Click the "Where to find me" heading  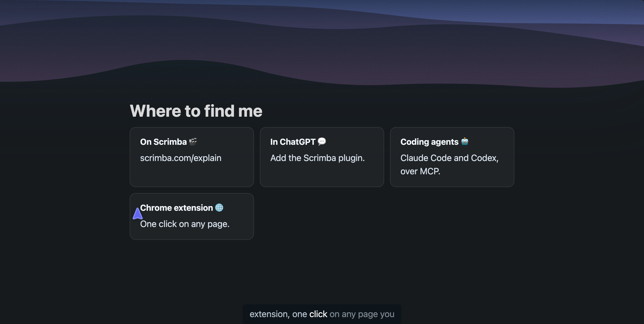pyautogui.click(x=196, y=111)
